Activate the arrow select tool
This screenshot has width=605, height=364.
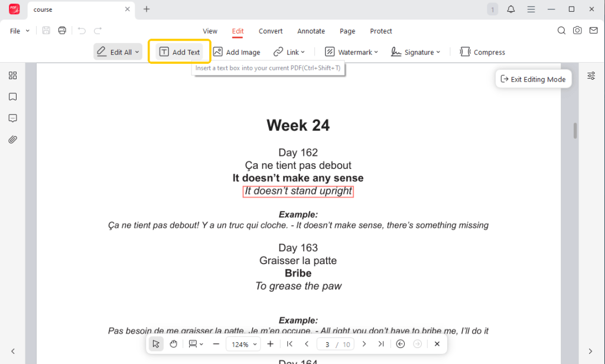[156, 344]
